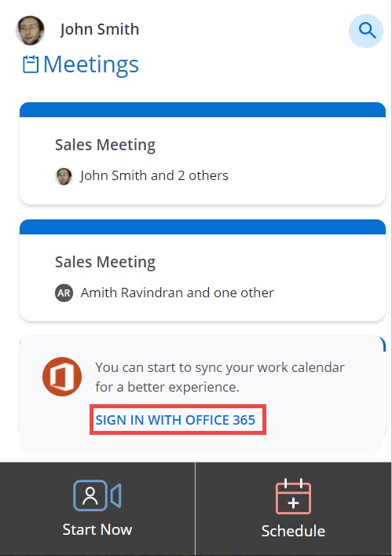Screen dimensions: 392x556
Task: Click the orange Office 365 logo
Action: (x=62, y=377)
